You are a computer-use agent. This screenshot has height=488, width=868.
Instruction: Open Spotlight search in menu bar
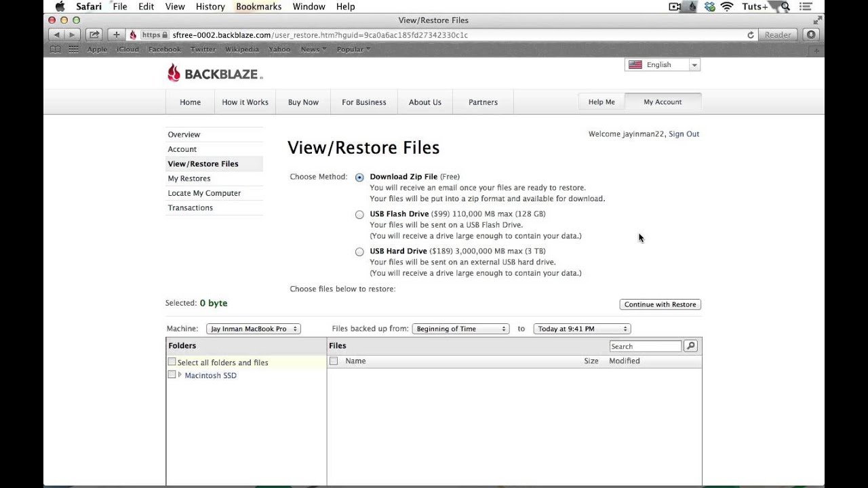tap(785, 6)
